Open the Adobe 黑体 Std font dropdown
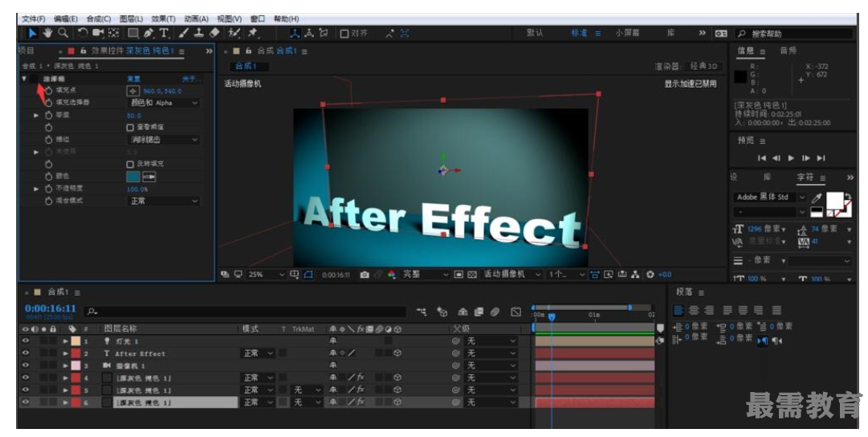The width and height of the screenshot is (868, 437). (x=770, y=197)
